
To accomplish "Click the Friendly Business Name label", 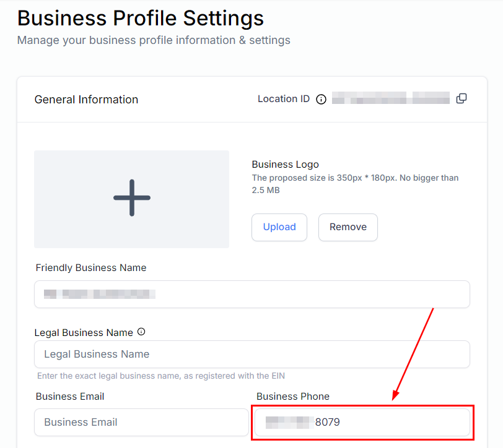I will (x=91, y=268).
